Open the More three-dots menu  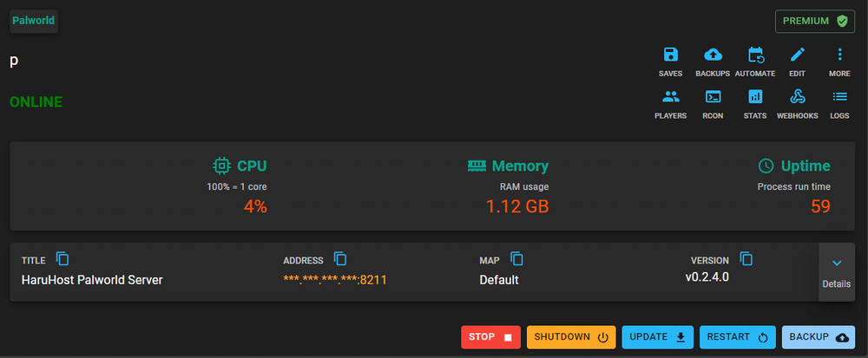(839, 55)
